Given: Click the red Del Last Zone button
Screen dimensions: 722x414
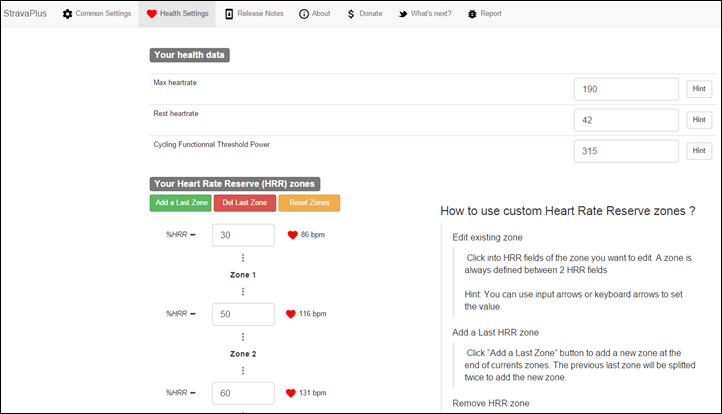Looking at the screenshot, I should pos(245,203).
